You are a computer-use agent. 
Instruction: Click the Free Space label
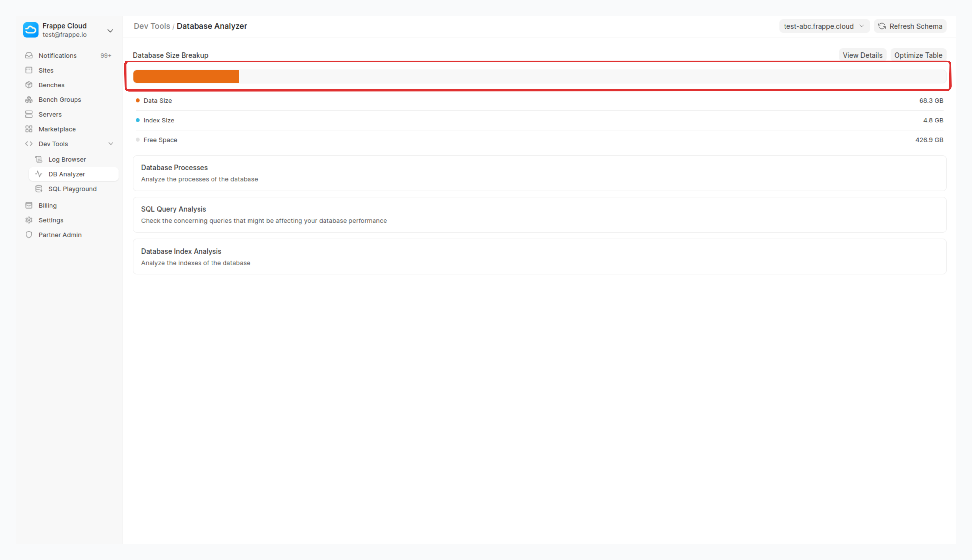pyautogui.click(x=160, y=140)
